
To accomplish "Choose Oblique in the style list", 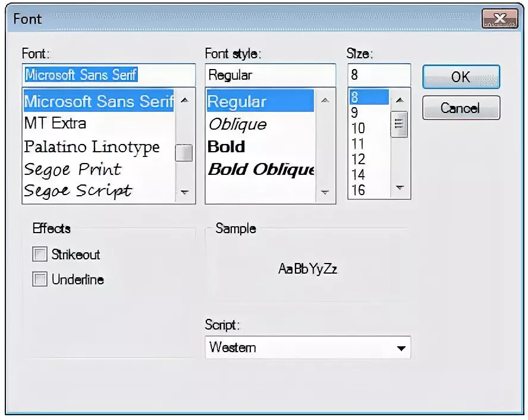I will (260, 124).
